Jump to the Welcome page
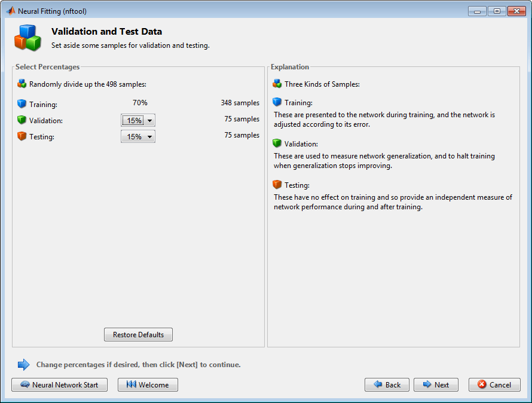This screenshot has width=532, height=403. point(148,385)
